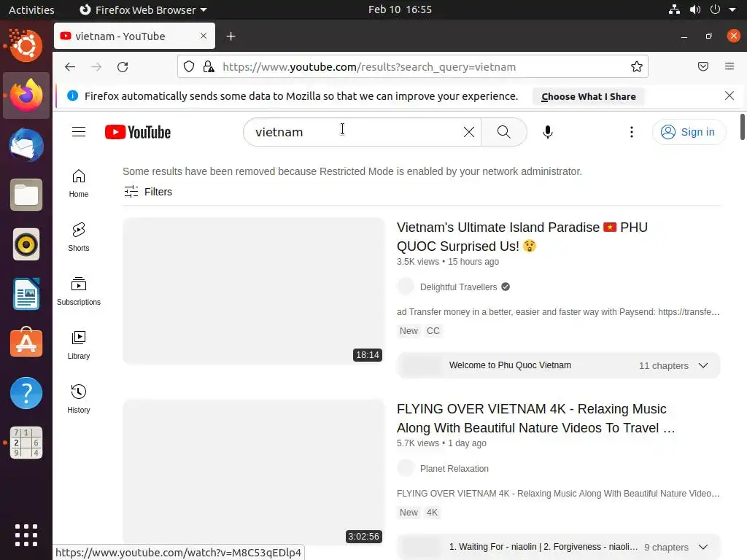Submit search with the magnifier button
This screenshot has height=560, width=747.
point(503,132)
